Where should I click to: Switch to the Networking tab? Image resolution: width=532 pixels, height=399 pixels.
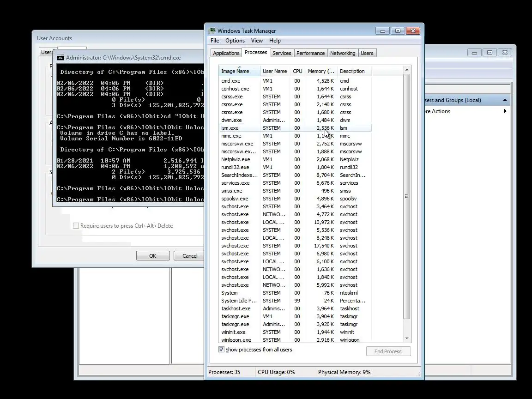tap(343, 53)
